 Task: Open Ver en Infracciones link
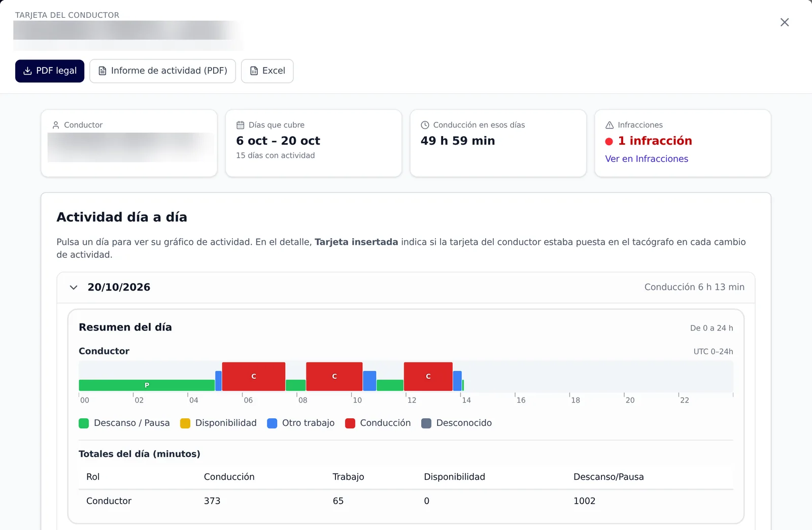click(x=647, y=159)
